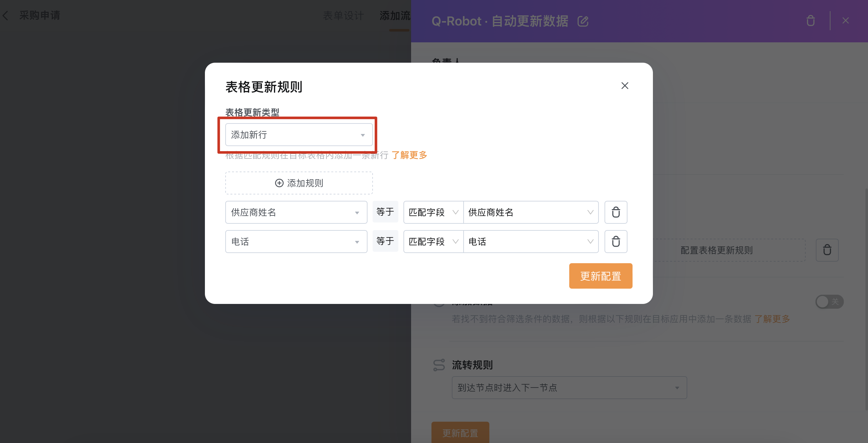The width and height of the screenshot is (868, 443).
Task: Open the 添加新行 update type dropdown
Action: [x=299, y=135]
